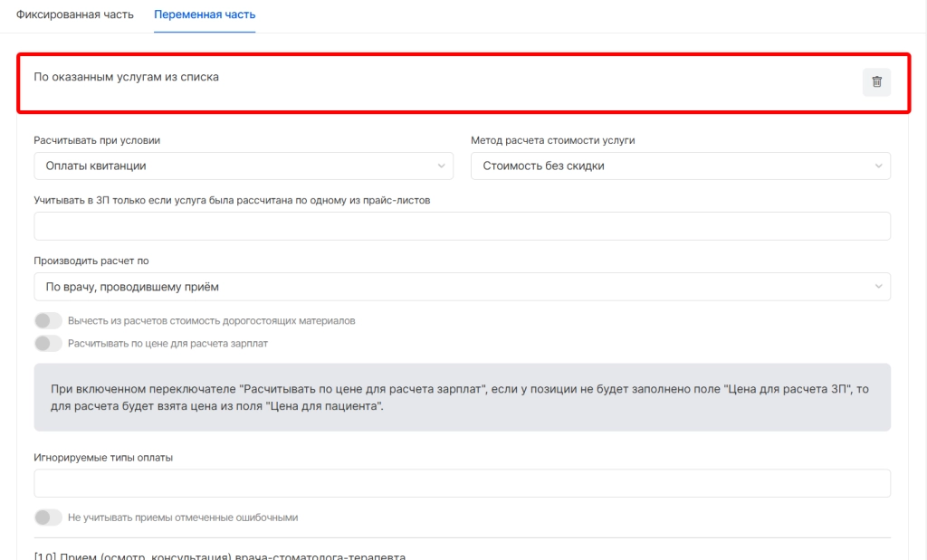Switch to the "Фиксированная часть" tab
Viewport: 927px width, 560px height.
(75, 15)
